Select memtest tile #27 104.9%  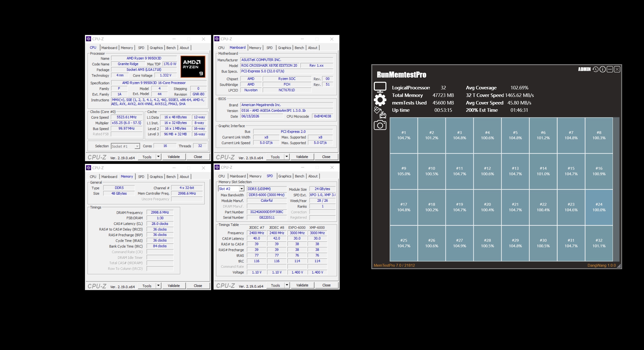click(x=460, y=243)
